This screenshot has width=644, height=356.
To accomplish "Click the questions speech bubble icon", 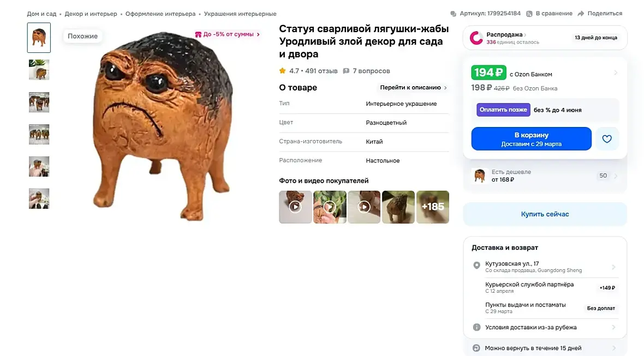I will (346, 71).
